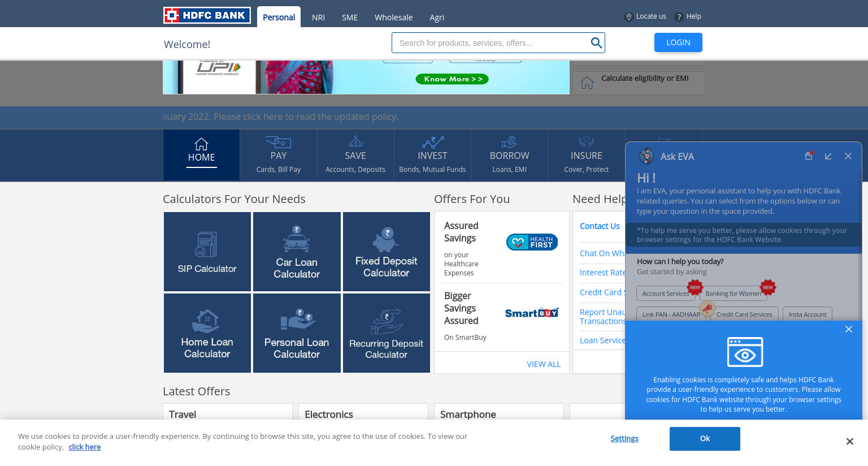Click VIEW ALL offers link

544,364
